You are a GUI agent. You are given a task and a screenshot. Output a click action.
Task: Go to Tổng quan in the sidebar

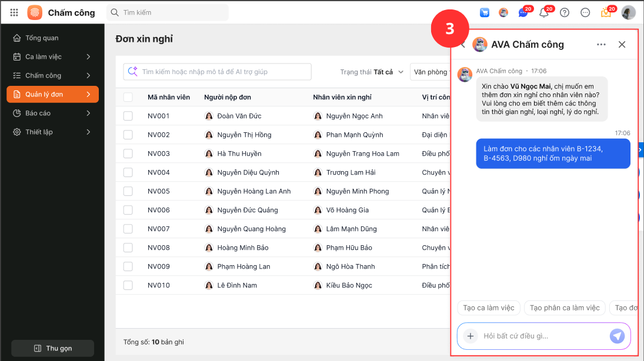(x=42, y=38)
